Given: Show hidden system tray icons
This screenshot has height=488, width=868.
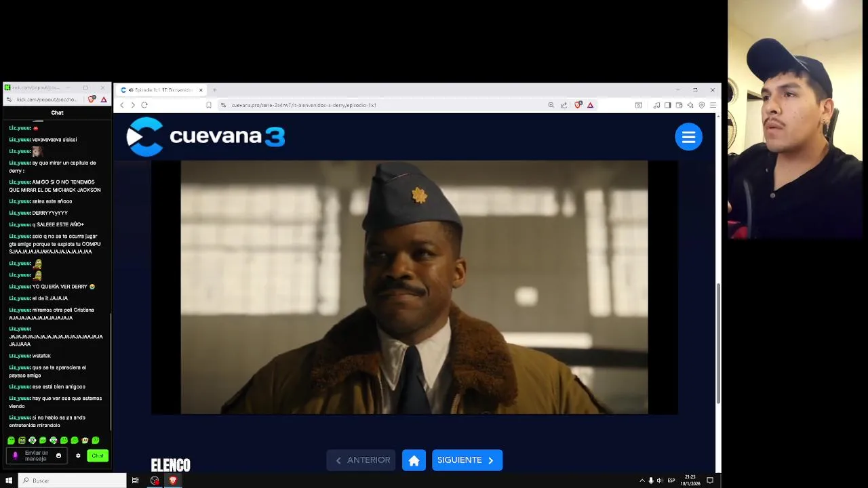Looking at the screenshot, I should [642, 481].
